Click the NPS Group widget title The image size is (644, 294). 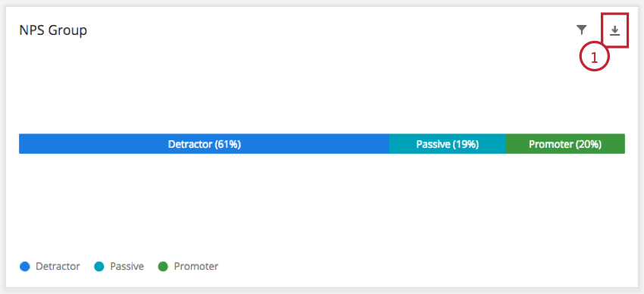pyautogui.click(x=53, y=30)
